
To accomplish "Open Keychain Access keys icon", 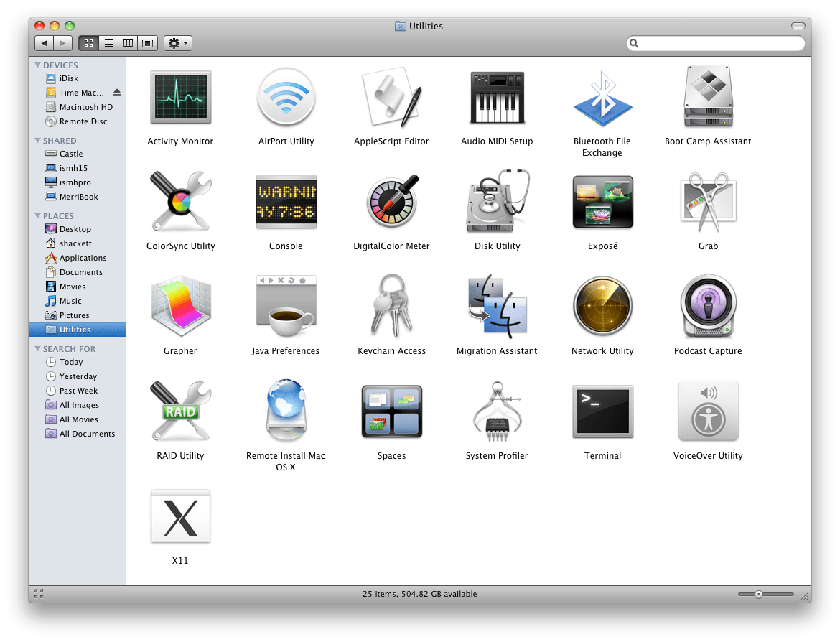I will coord(391,305).
